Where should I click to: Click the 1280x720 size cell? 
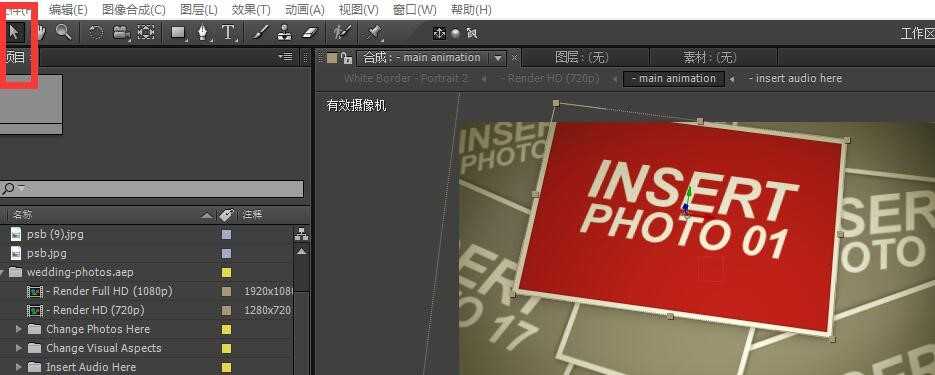click(x=268, y=311)
